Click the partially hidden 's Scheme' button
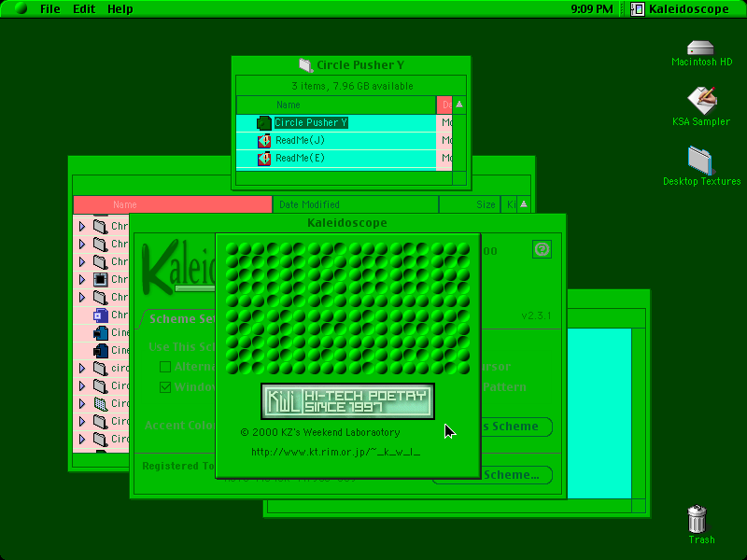The image size is (747, 560). point(516,427)
